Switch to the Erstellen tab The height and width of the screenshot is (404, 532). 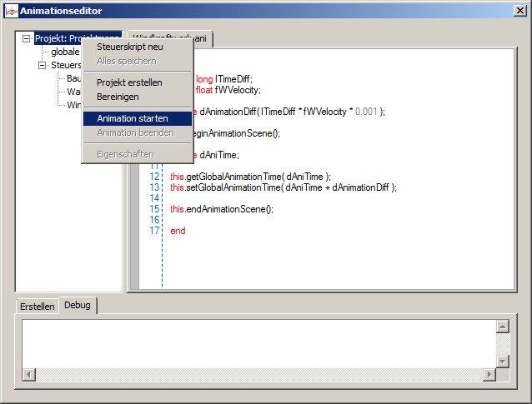point(38,307)
